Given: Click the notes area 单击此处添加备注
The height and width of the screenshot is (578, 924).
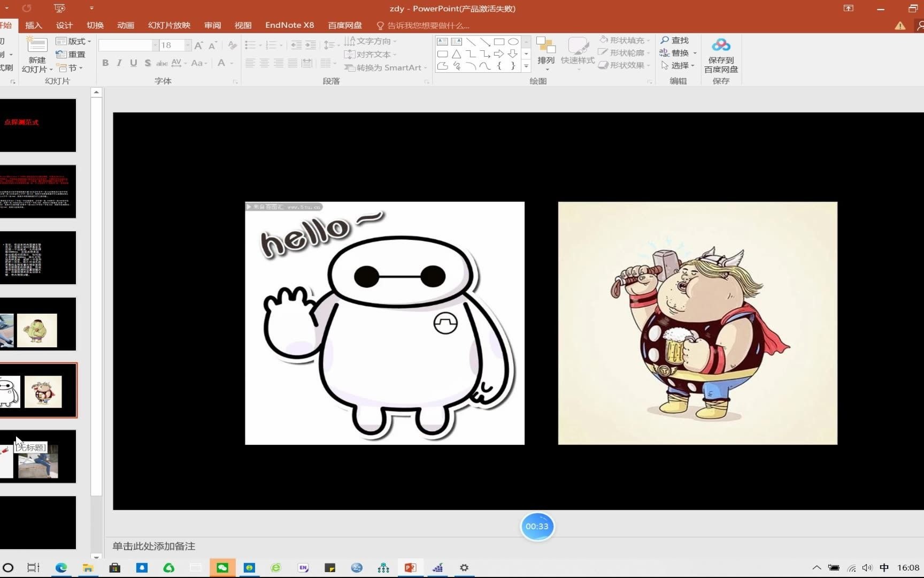Looking at the screenshot, I should tap(153, 546).
